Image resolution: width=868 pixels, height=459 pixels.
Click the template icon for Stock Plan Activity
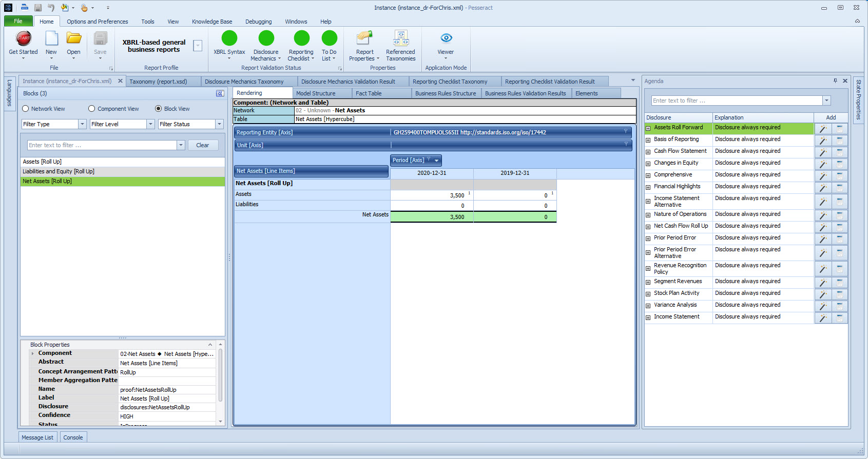point(840,294)
